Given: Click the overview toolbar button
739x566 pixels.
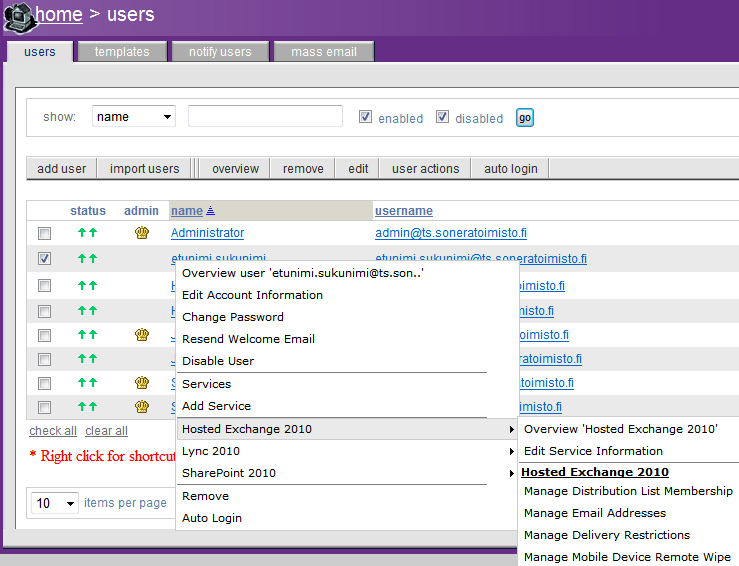Looking at the screenshot, I should [x=235, y=169].
